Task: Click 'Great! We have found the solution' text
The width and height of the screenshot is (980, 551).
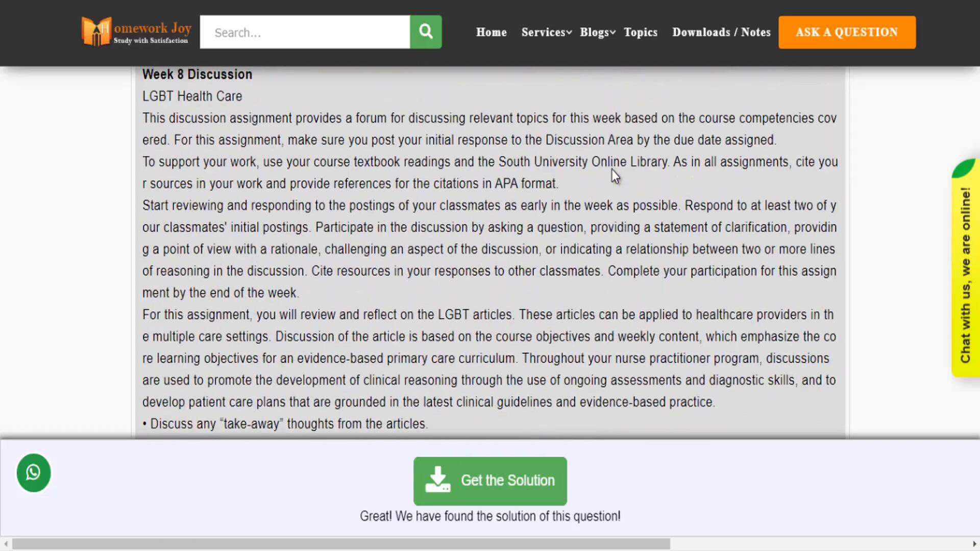Action: click(490, 516)
